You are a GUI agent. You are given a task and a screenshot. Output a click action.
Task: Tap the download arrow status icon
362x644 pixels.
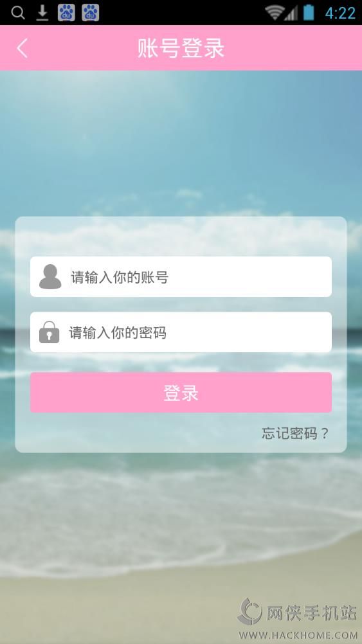point(42,13)
